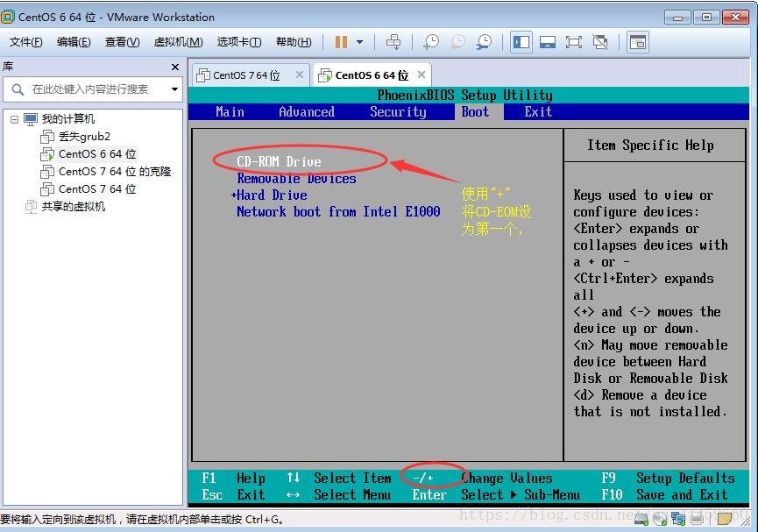Toggle the thumbnail bar view icon
The height and width of the screenshot is (532, 758).
(547, 42)
